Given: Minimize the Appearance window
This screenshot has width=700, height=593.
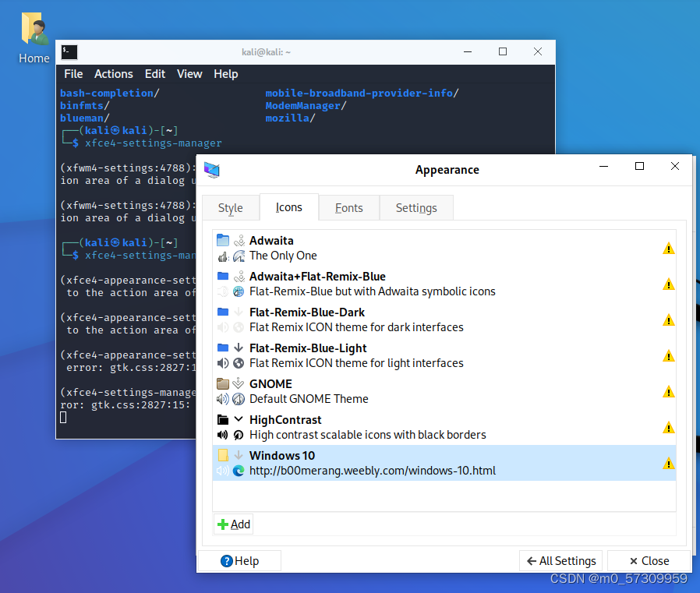Looking at the screenshot, I should click(603, 167).
